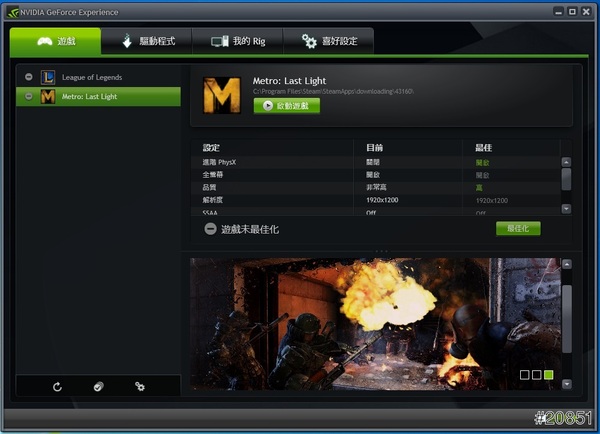This screenshot has height=434, width=600.
Task: Click the 品質 setting row
Action: 375,188
